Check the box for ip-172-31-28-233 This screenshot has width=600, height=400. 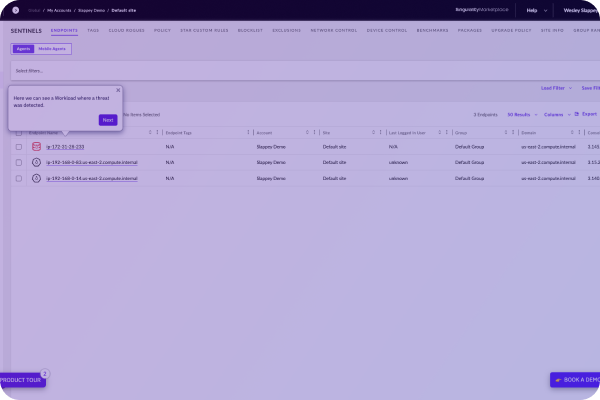pos(18,147)
